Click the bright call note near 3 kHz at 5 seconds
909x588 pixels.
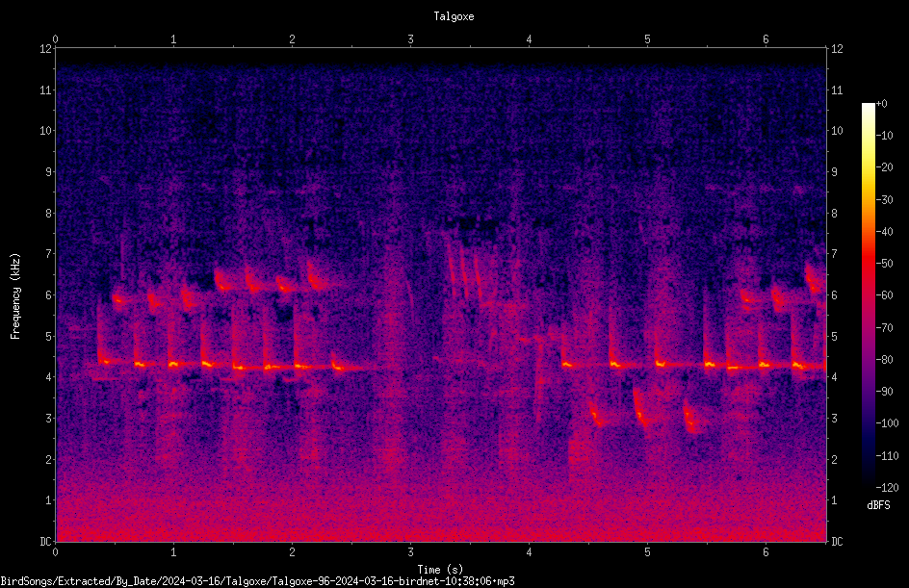point(640,411)
